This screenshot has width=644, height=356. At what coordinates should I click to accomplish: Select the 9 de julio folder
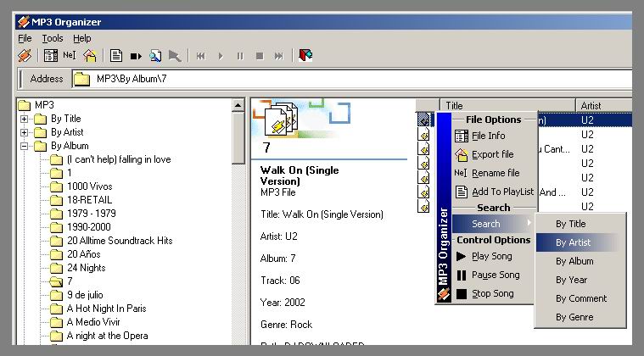(76, 295)
